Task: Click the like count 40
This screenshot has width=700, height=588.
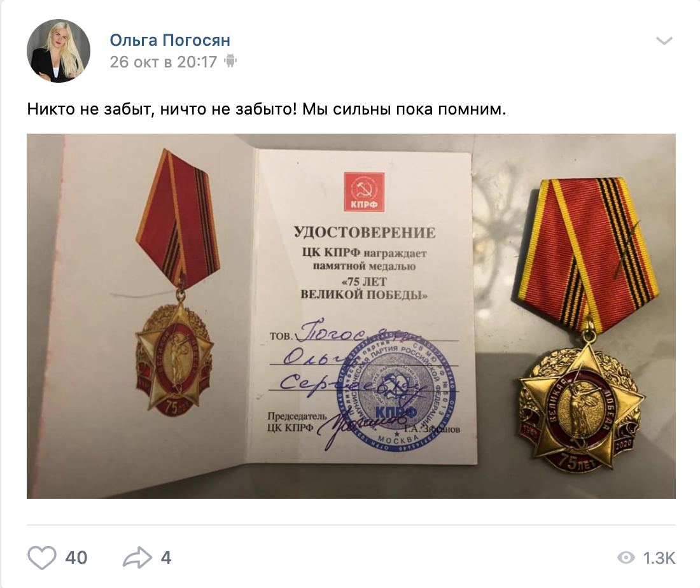Action: pos(76,557)
